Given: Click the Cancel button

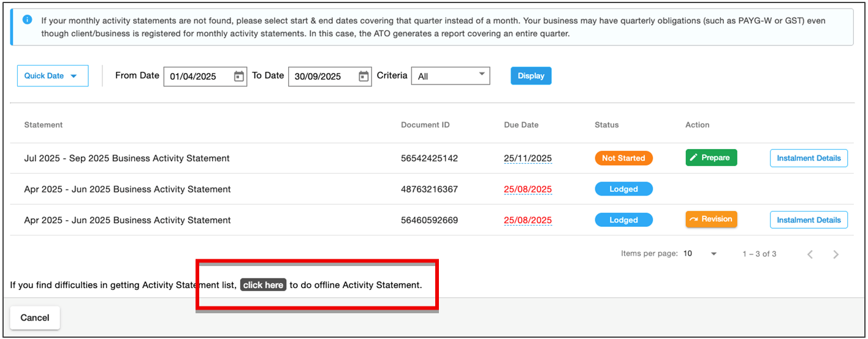Looking at the screenshot, I should point(35,318).
